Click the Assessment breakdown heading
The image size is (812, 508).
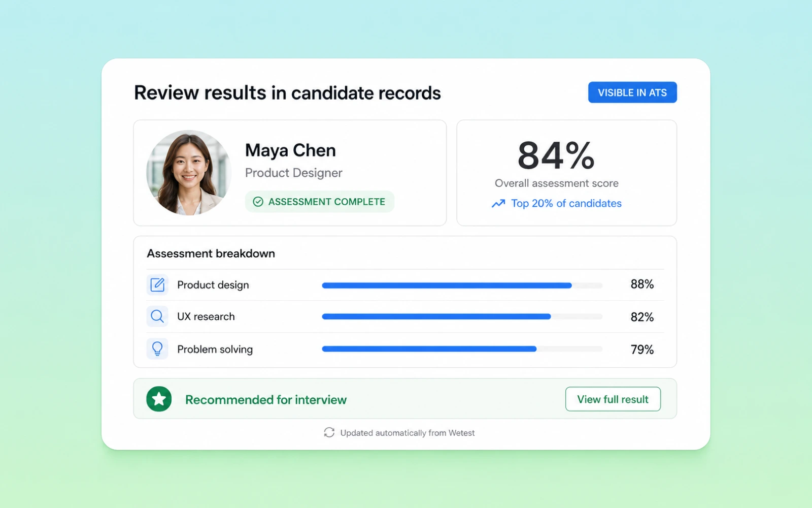211,253
